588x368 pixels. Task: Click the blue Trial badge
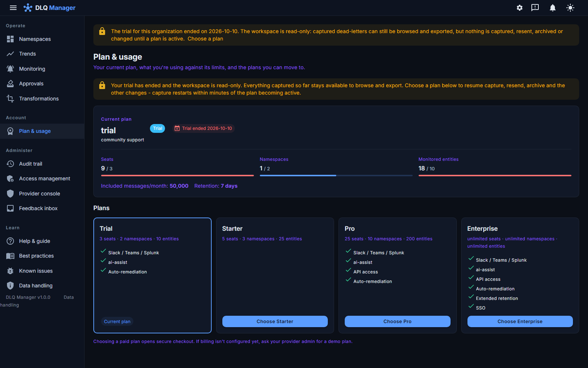(x=157, y=128)
